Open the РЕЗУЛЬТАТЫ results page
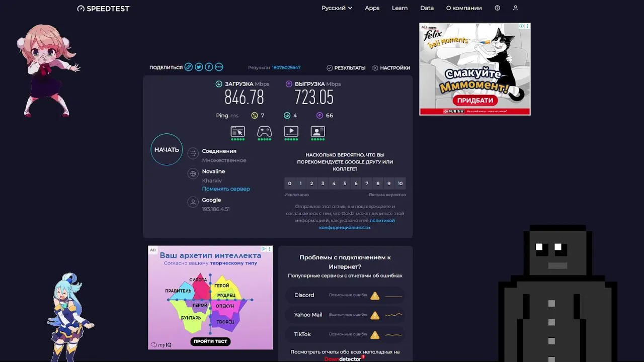The image size is (644, 362). click(x=346, y=68)
